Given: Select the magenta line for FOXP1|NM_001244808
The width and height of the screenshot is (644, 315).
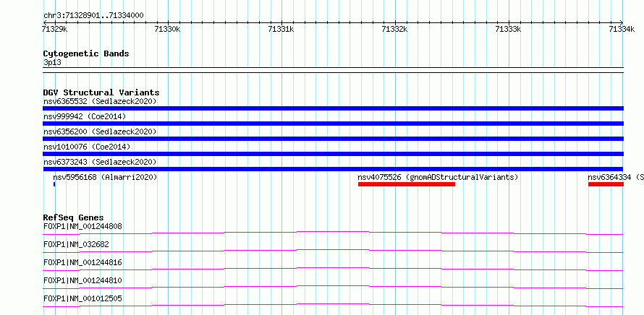Looking at the screenshot, I should 333,233.
